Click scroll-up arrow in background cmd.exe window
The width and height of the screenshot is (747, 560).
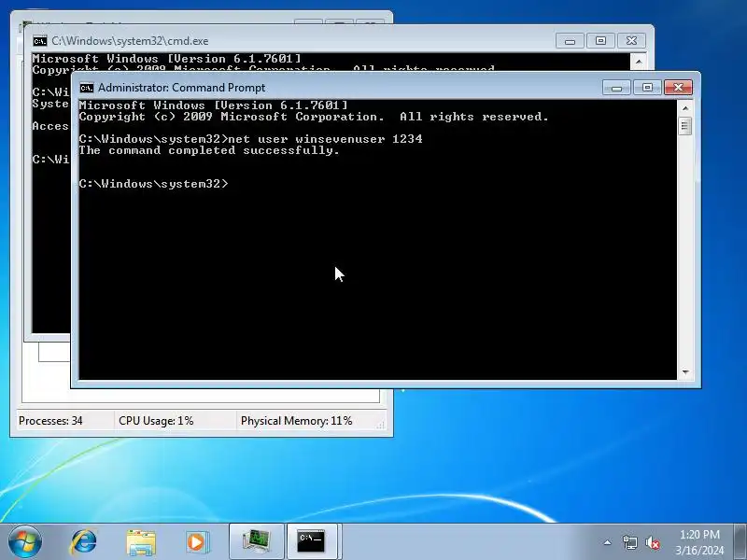click(x=639, y=62)
